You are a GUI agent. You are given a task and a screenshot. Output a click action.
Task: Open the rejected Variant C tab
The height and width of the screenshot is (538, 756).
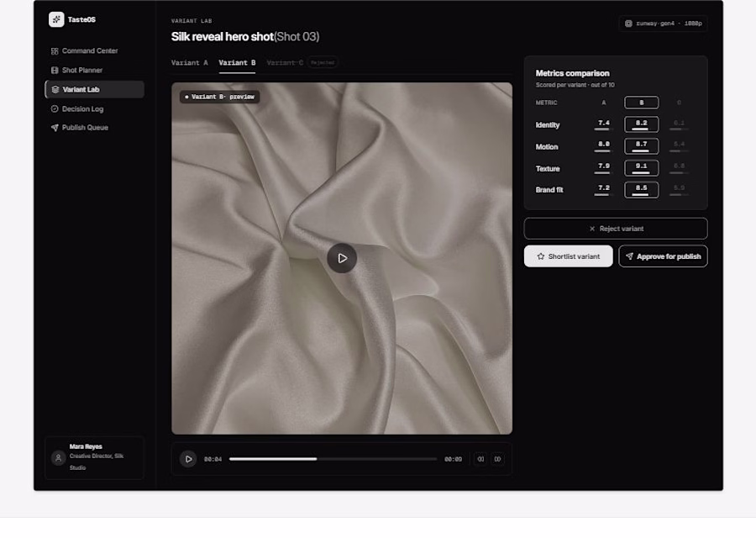[x=285, y=63]
